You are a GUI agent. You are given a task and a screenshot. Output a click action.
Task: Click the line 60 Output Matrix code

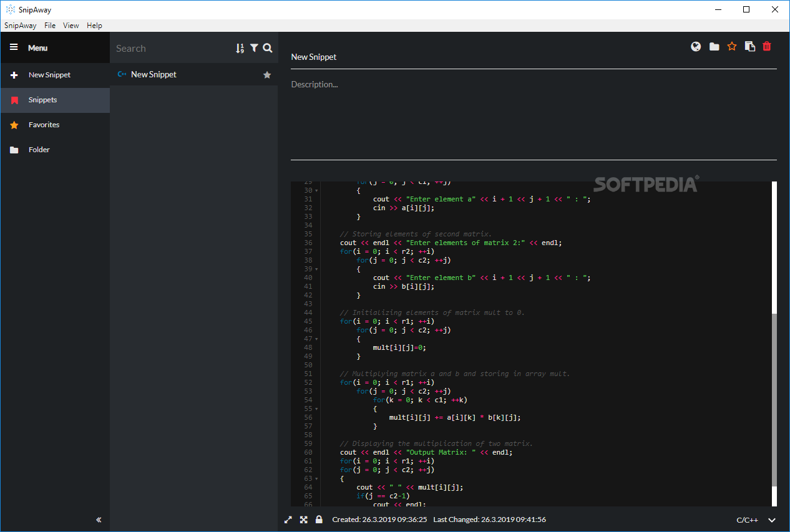coord(426,452)
